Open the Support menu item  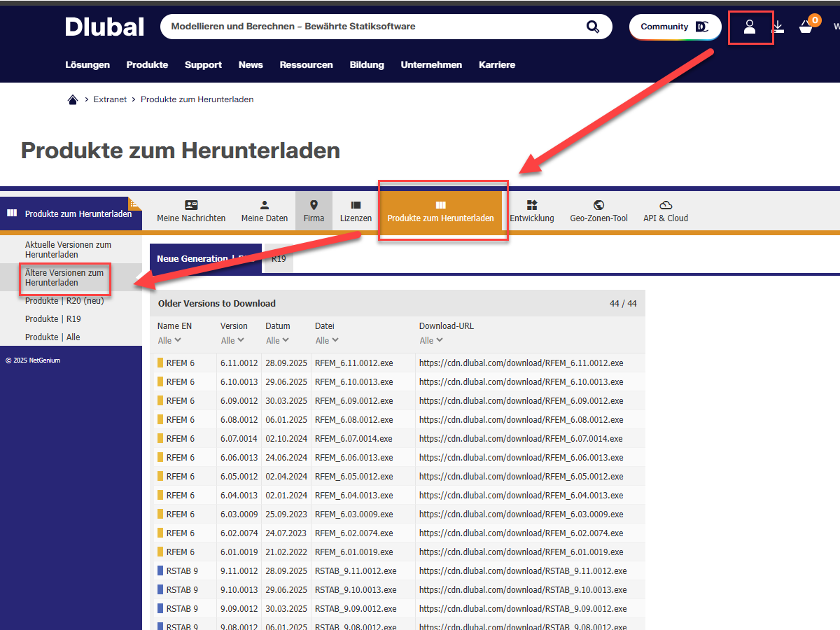(x=203, y=64)
